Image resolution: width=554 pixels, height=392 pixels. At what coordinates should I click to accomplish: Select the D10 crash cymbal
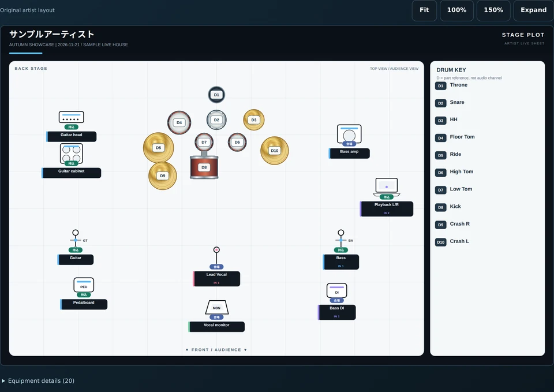tap(275, 151)
